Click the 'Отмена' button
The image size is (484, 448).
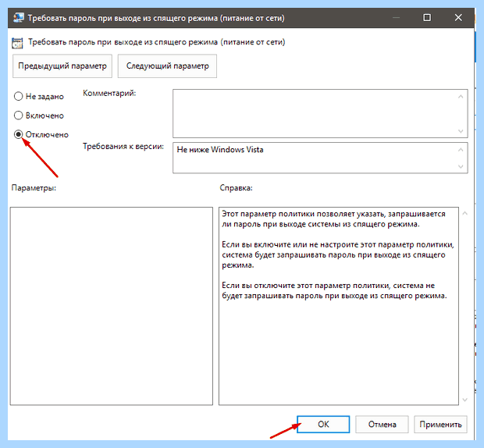pyautogui.click(x=382, y=425)
